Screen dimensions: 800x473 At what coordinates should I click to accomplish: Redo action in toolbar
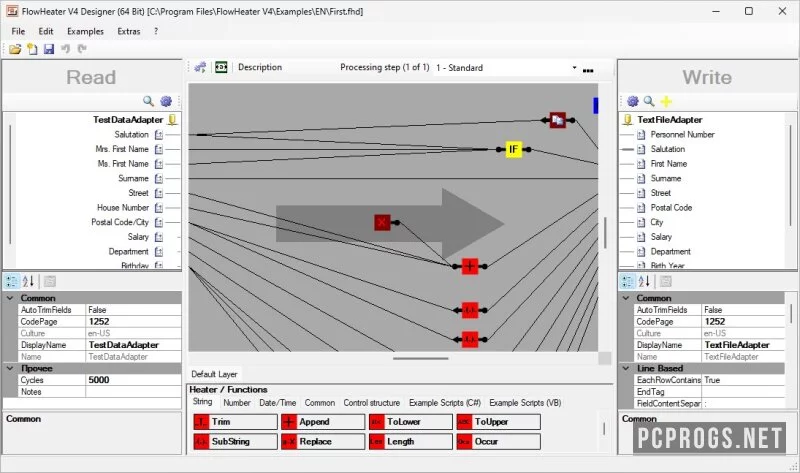(x=82, y=49)
